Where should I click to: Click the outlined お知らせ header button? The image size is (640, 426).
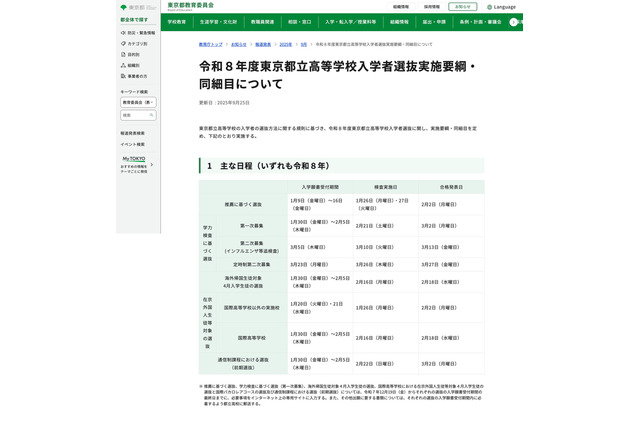[x=462, y=7]
